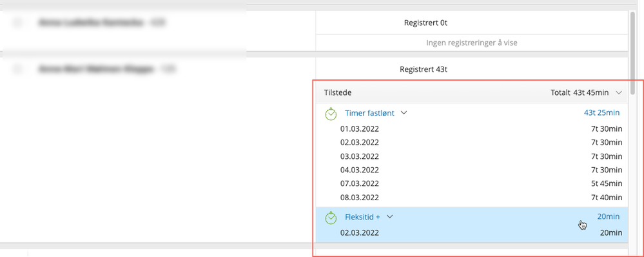Click the Registrert 43t header

pos(424,70)
